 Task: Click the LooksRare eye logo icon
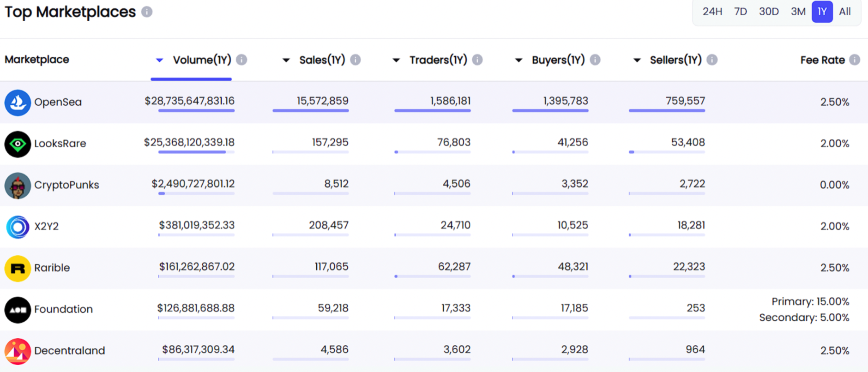[18, 144]
